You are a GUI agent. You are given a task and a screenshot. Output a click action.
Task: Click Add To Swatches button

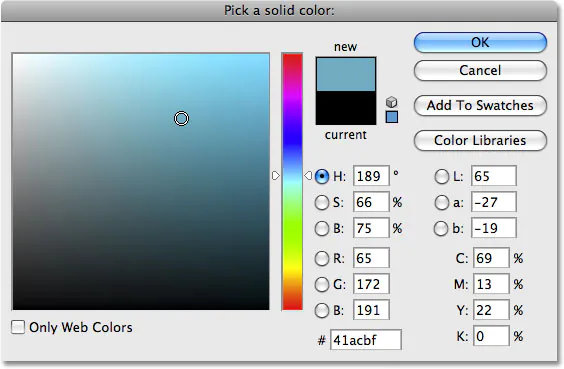[480, 105]
